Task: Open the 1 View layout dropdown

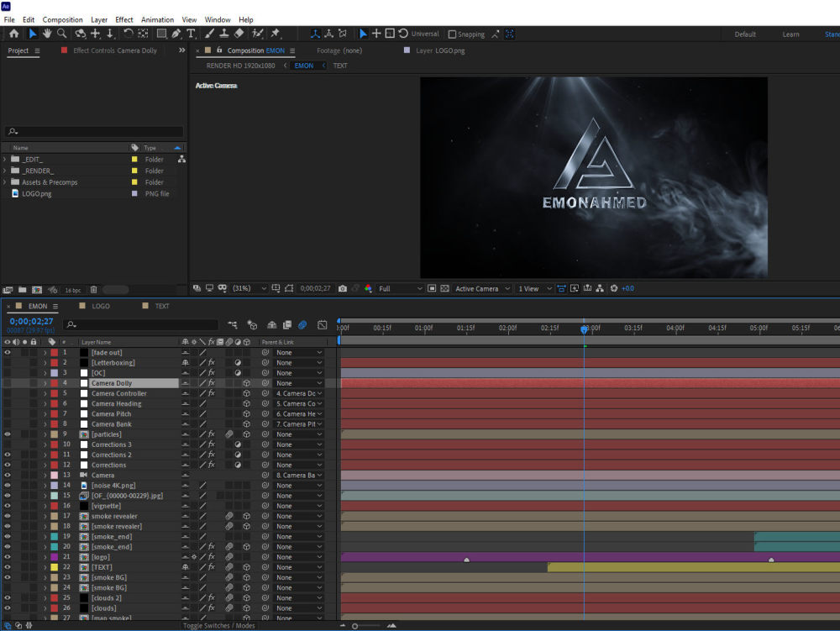Action: coord(534,289)
